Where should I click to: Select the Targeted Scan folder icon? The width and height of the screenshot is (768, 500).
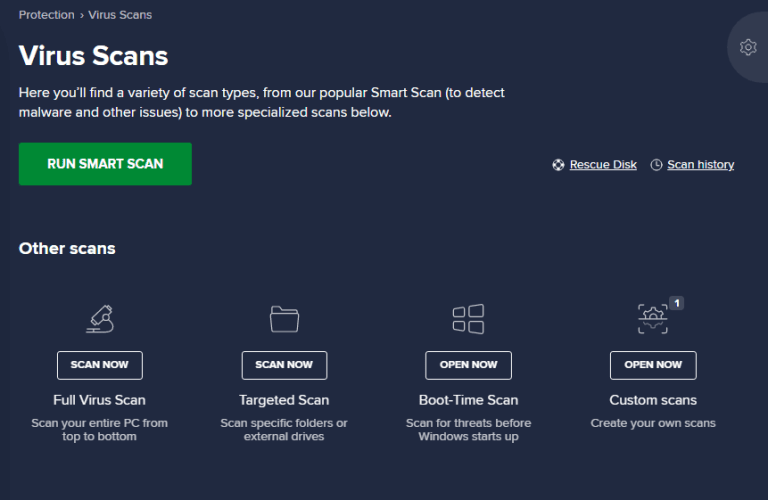pos(284,319)
